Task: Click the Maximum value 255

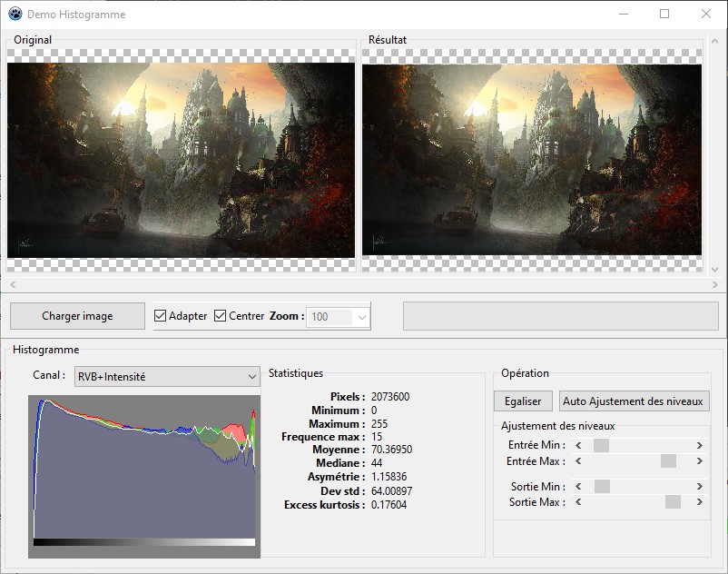Action: pyautogui.click(x=379, y=424)
